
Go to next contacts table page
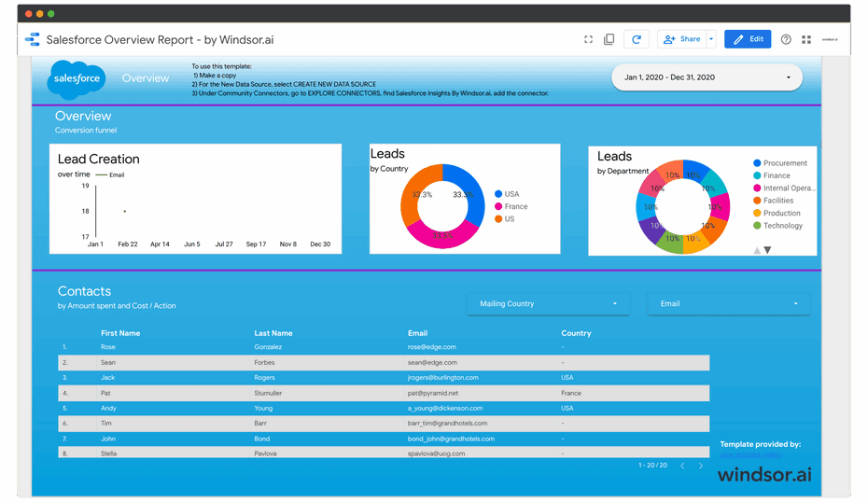point(701,466)
